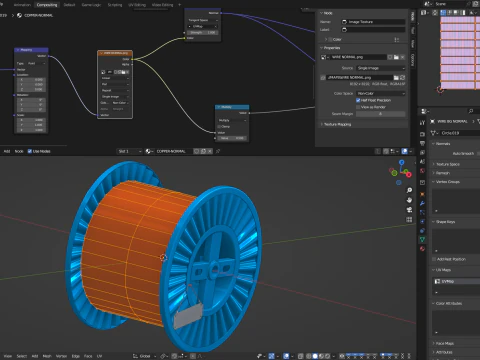Viewport: 480px width, 360px height.
Task: Switch to the Compositing workspace tab
Action: click(47, 5)
